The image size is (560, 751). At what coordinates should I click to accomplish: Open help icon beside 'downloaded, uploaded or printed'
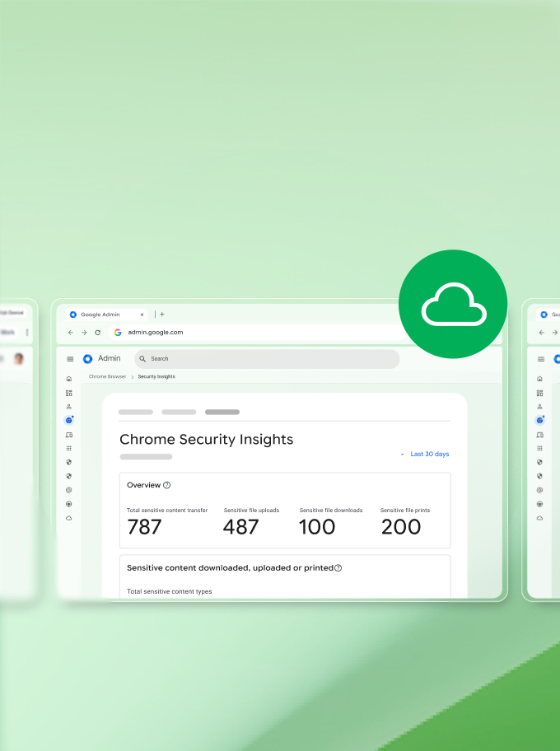(x=338, y=568)
